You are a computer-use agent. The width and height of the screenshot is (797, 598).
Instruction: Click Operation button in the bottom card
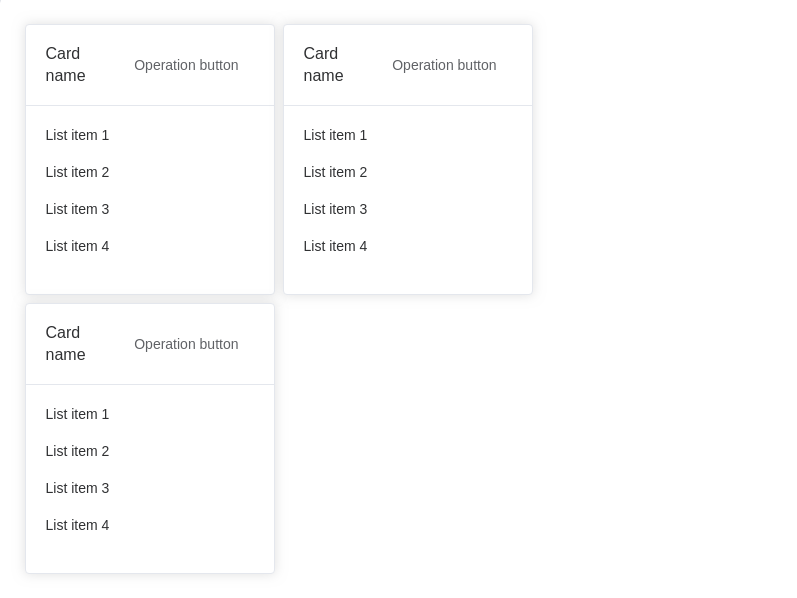click(186, 344)
